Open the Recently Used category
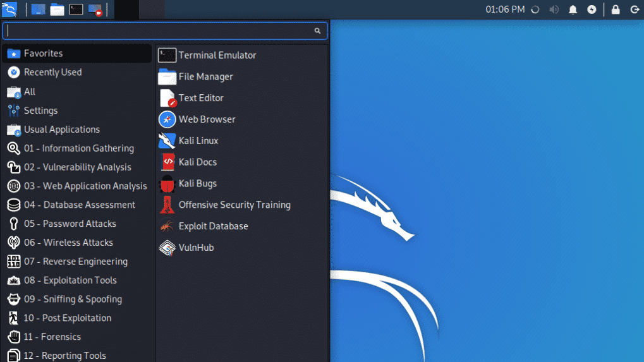Image resolution: width=644 pixels, height=362 pixels. (x=77, y=72)
